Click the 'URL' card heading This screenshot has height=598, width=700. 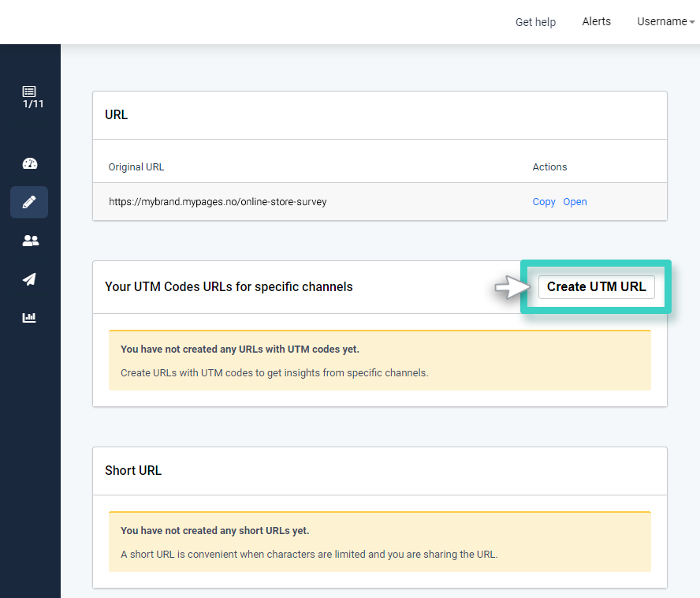pos(116,115)
